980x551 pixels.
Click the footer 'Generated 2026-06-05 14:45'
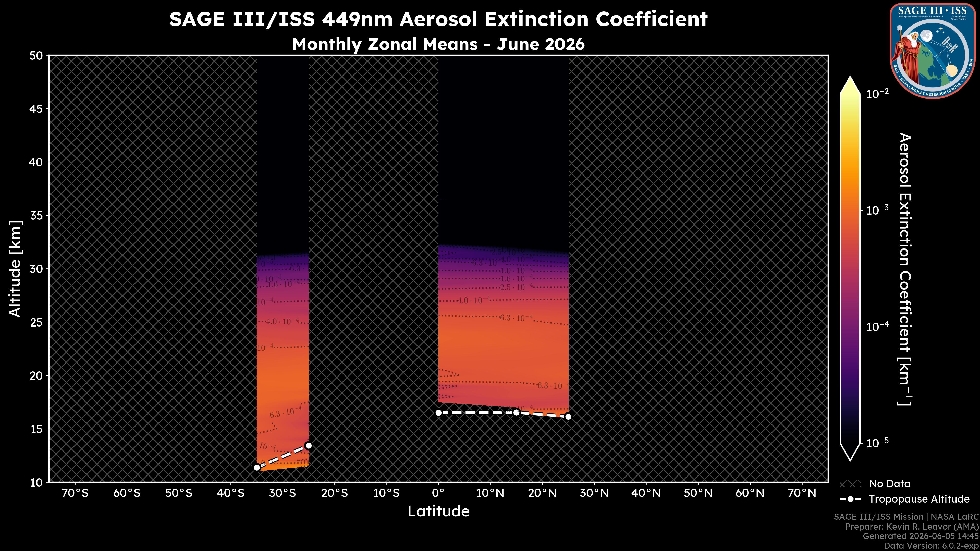[x=920, y=536]
